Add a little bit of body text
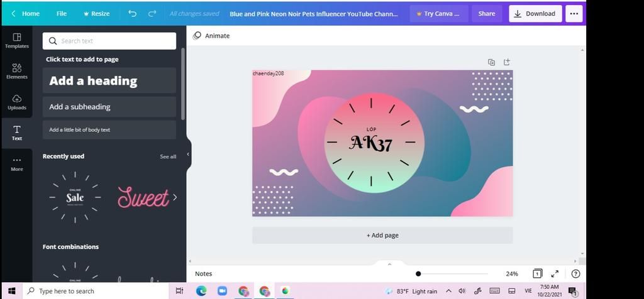 [109, 129]
